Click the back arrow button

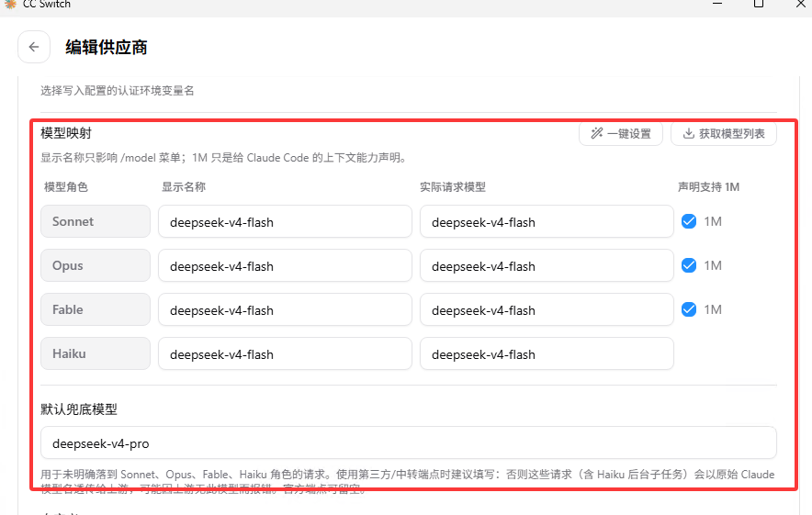(x=34, y=47)
